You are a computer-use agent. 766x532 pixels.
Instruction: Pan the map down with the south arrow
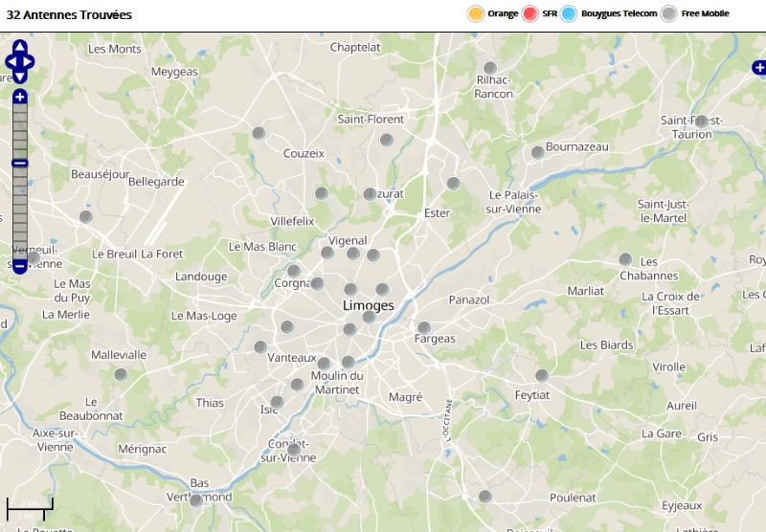pyautogui.click(x=19, y=78)
